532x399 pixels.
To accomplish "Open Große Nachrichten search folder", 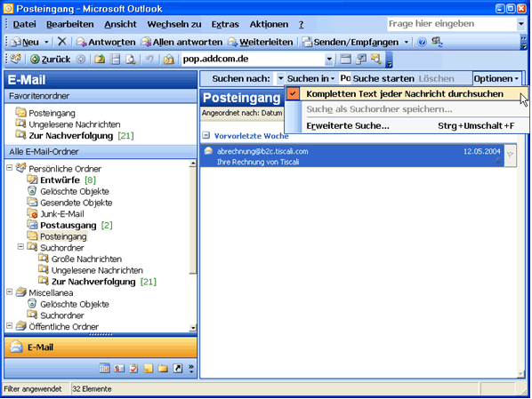I will (x=86, y=259).
